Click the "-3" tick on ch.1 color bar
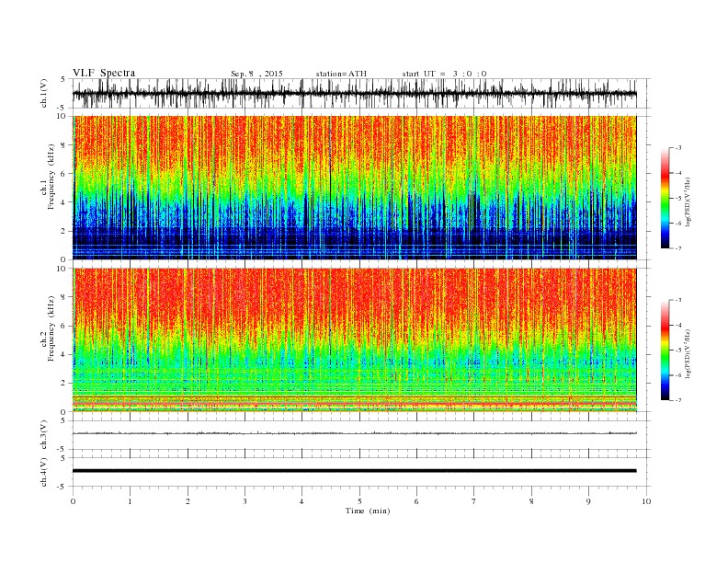The height and width of the screenshot is (563, 728). click(678, 148)
